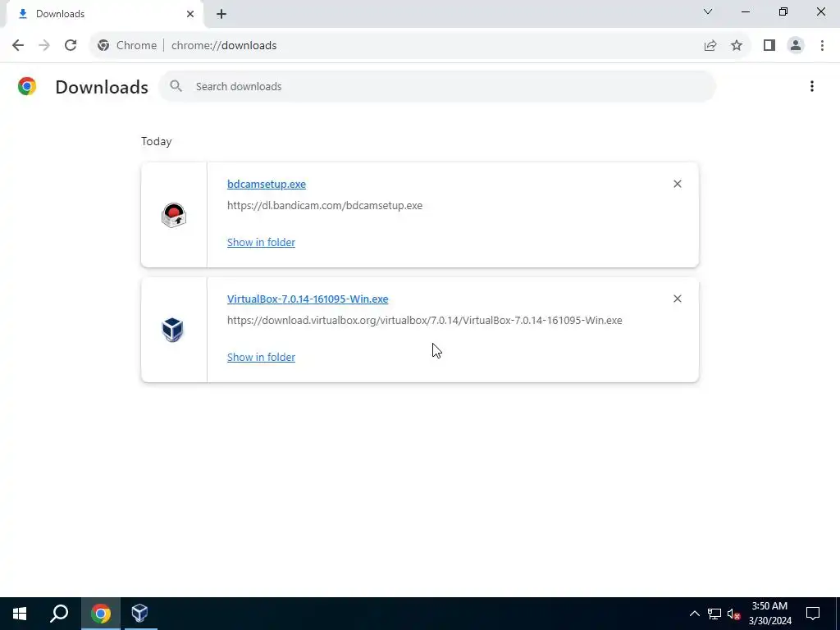Show hidden system tray icons
This screenshot has width=840, height=630.
click(694, 614)
